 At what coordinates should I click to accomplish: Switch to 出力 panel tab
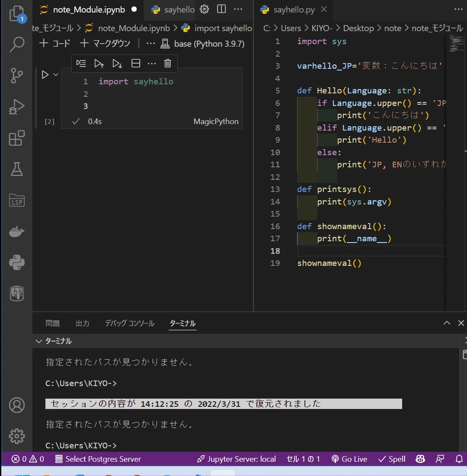point(82,323)
